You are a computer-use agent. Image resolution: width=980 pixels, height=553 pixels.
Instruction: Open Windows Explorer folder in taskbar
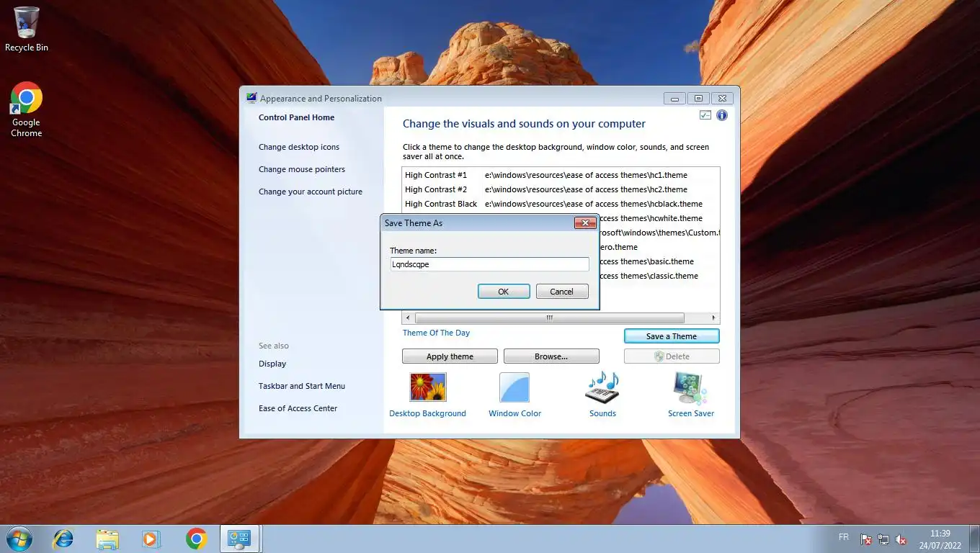coord(107,539)
